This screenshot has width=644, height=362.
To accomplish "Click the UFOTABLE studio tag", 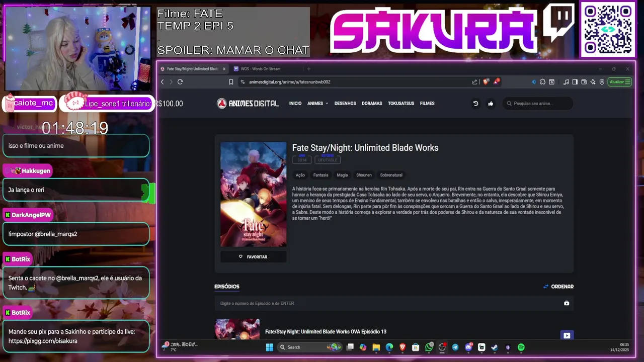I will click(x=328, y=159).
